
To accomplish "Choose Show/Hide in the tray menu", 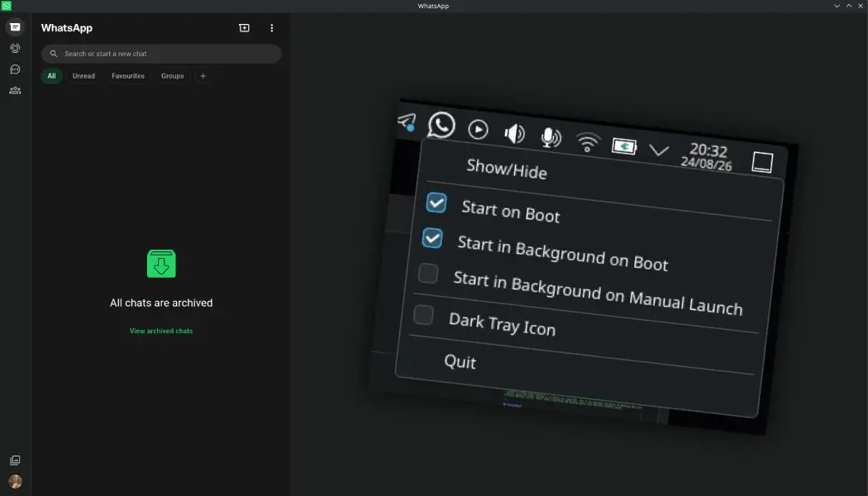I will coord(506,169).
